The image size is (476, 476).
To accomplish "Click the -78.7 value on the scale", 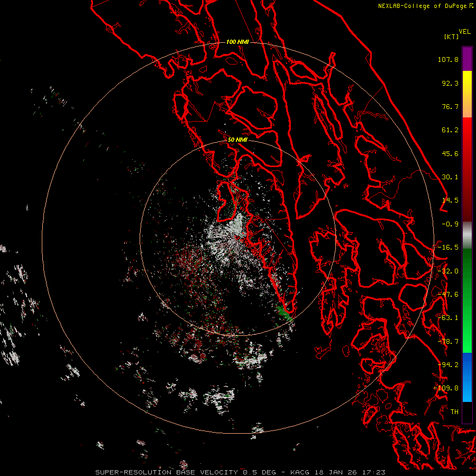I will tap(448, 342).
